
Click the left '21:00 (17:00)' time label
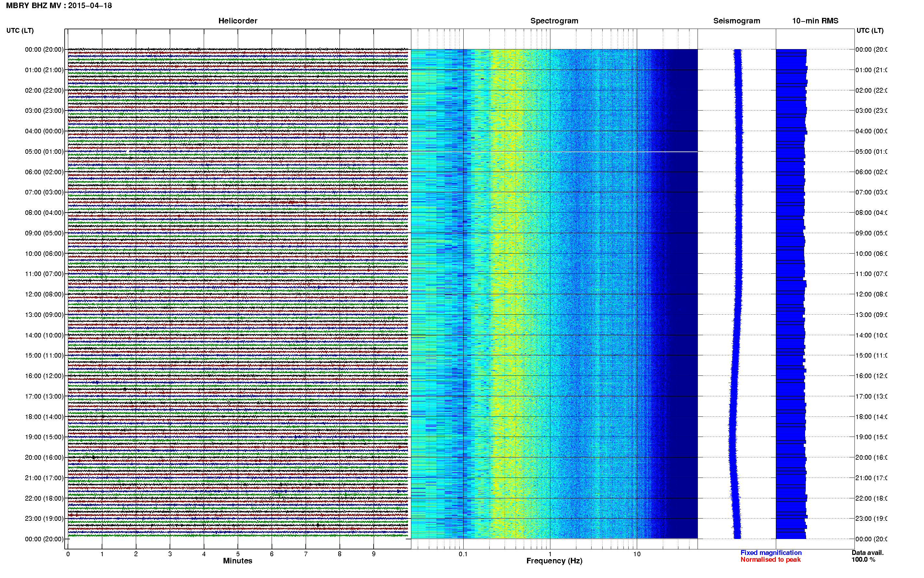pos(44,478)
